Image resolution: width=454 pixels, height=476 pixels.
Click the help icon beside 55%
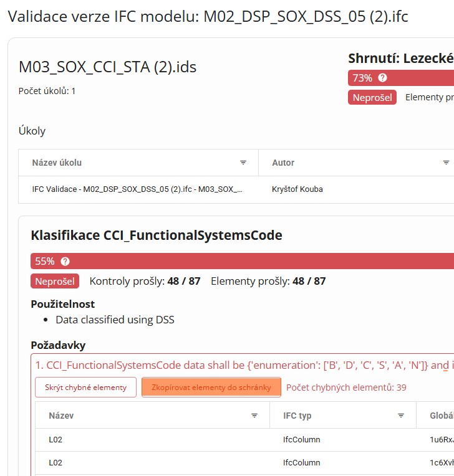(65, 261)
